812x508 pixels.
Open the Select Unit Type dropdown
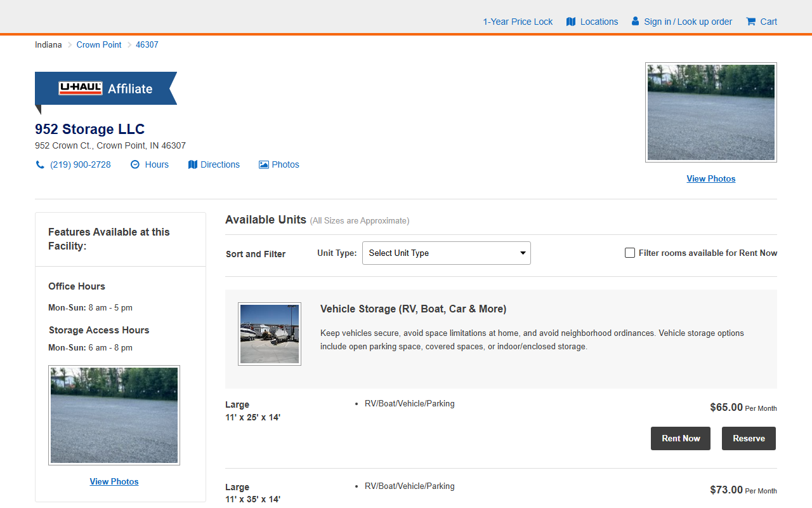pyautogui.click(x=447, y=253)
